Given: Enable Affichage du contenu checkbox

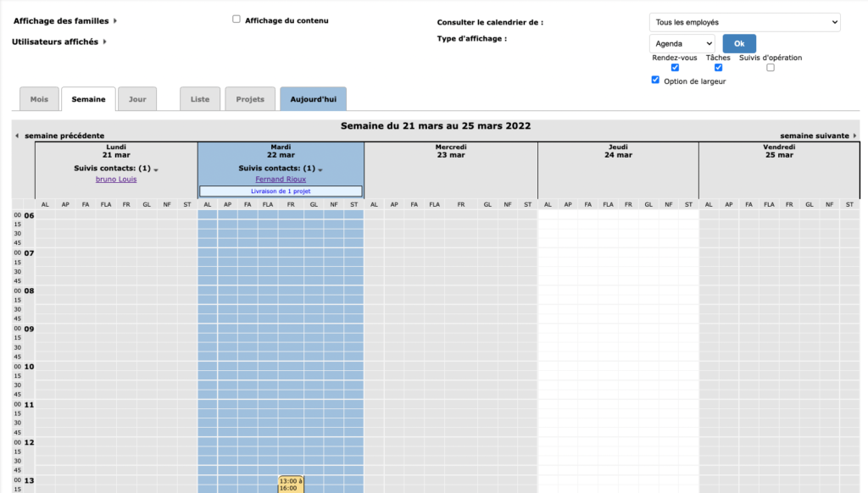Looking at the screenshot, I should (236, 19).
